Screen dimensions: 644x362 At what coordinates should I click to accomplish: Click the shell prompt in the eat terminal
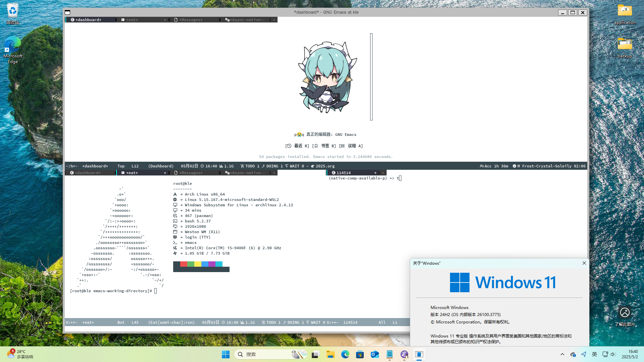tap(111, 291)
